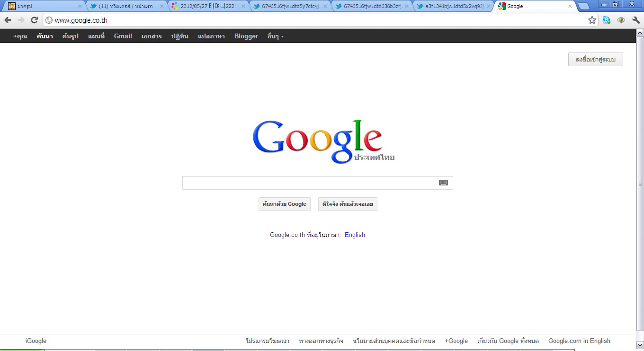Open a new browser tab
This screenshot has width=644, height=351.
click(583, 7)
